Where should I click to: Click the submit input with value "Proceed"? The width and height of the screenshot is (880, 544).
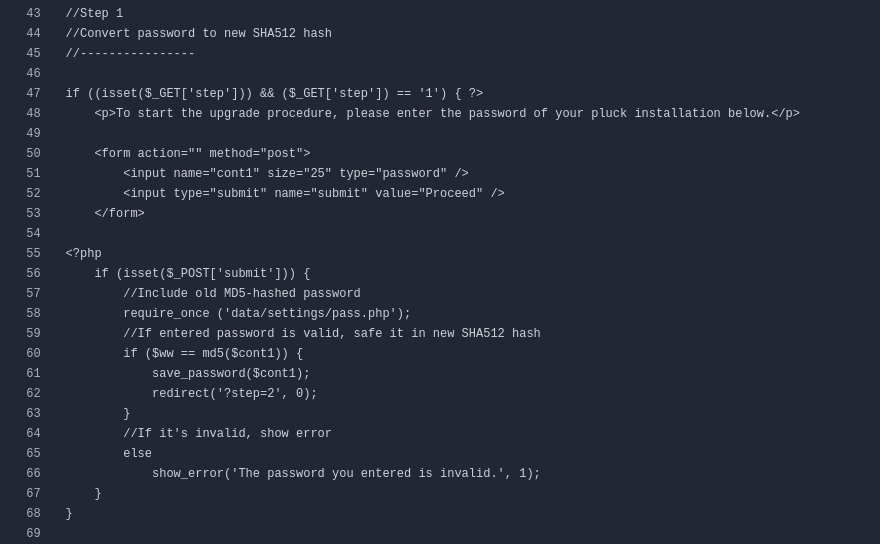coord(313,194)
